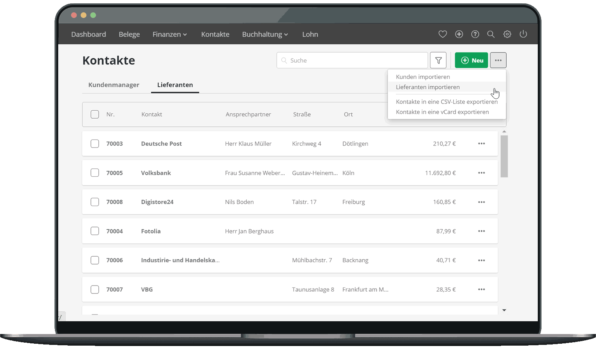Click the plus circle icon in navbar
The image size is (596, 364).
(459, 34)
